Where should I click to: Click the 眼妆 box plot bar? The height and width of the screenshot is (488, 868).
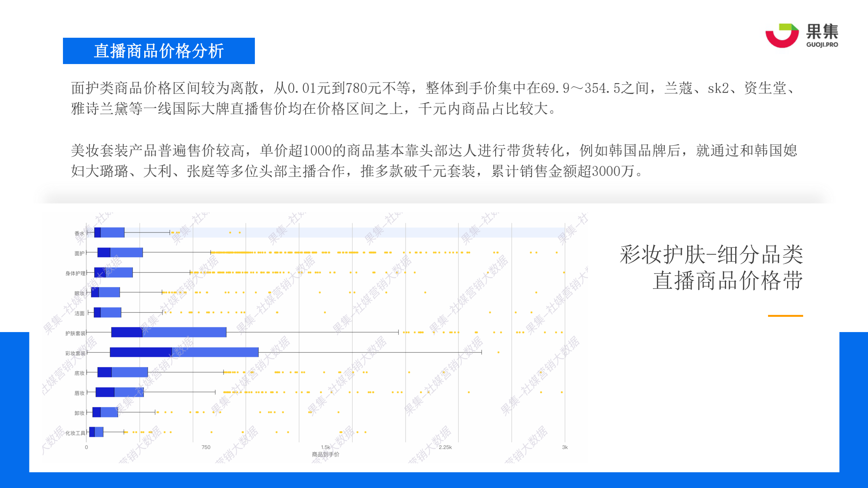[x=105, y=292]
